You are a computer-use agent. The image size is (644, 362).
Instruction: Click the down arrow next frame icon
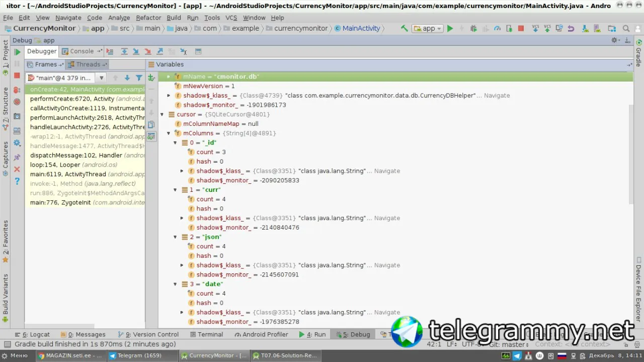click(x=127, y=78)
